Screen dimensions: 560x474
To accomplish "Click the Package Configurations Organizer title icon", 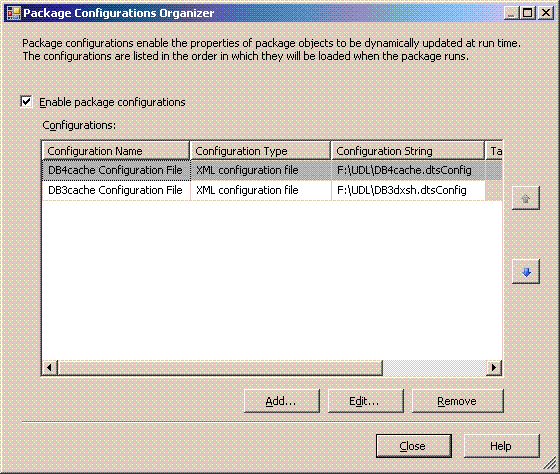I will coord(14,13).
